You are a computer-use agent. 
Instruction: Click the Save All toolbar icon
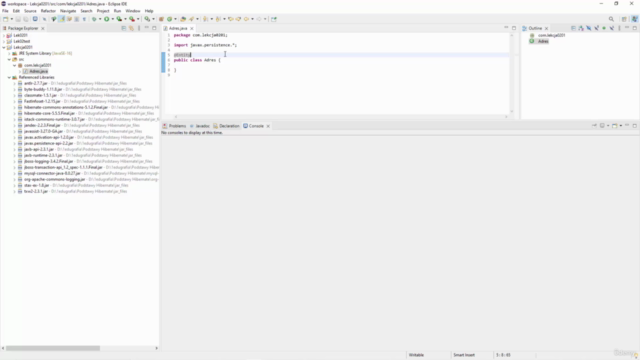[x=26, y=19]
